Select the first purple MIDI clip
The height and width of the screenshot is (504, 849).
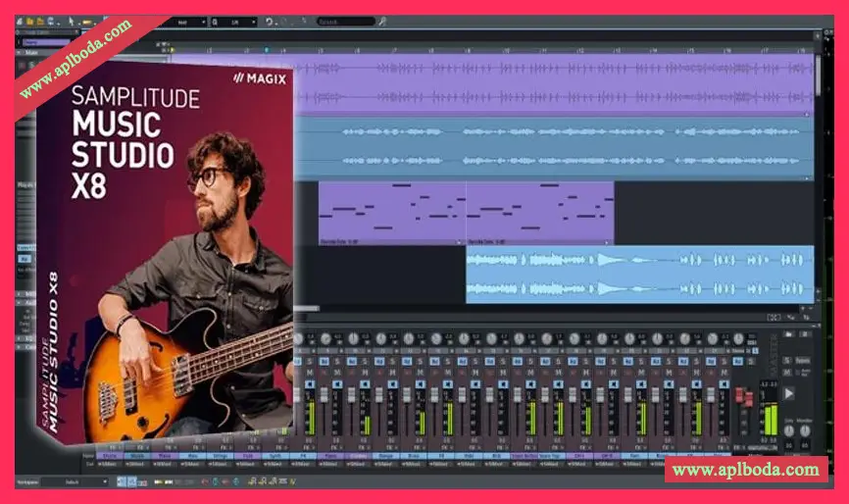[x=392, y=213]
